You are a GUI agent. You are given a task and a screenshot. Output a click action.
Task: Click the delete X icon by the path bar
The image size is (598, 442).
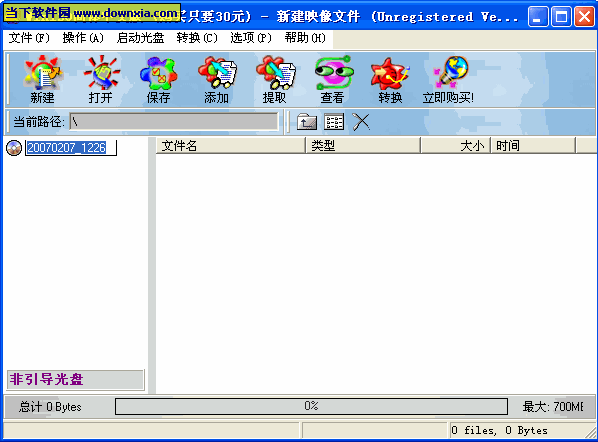361,122
